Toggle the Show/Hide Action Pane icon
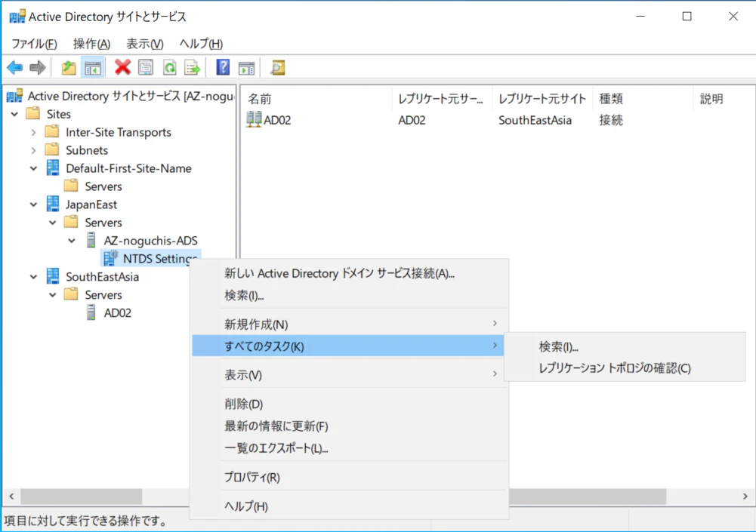The width and height of the screenshot is (756, 532). point(246,67)
